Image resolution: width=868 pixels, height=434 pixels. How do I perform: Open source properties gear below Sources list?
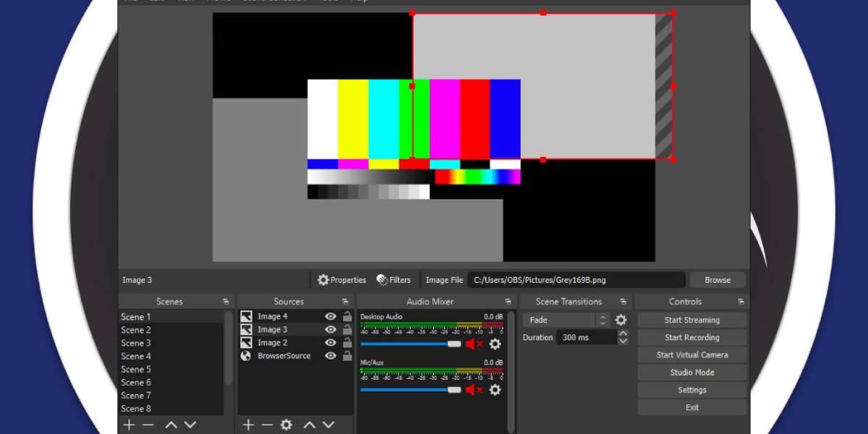coord(286,425)
